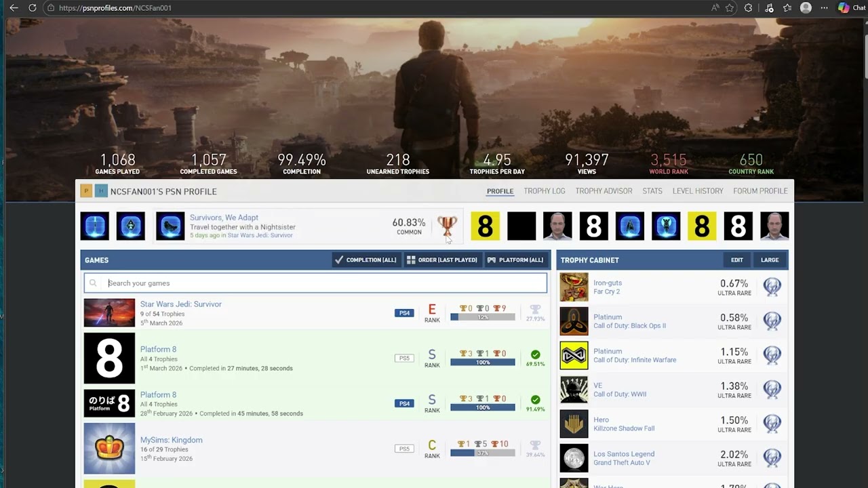Open the LEVEL HISTORY tab
The image size is (868, 488).
(698, 191)
